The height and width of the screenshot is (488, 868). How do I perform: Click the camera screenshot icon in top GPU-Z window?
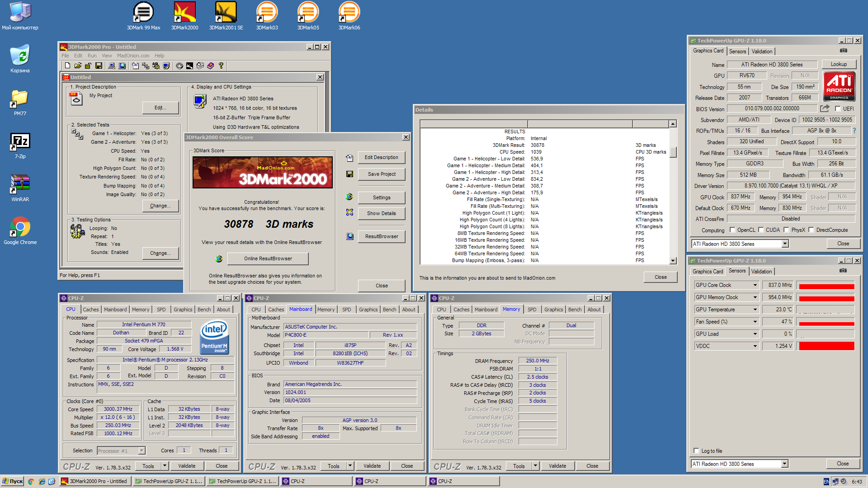pos(843,51)
